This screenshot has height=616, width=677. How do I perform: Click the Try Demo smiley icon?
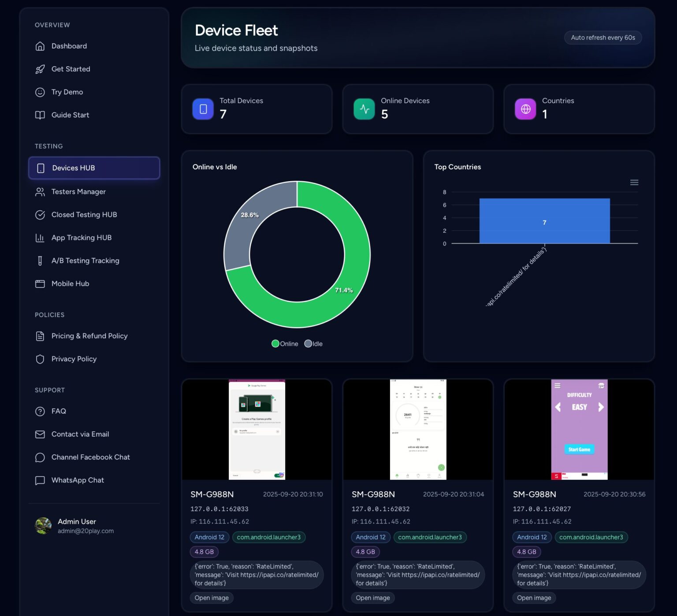point(40,92)
